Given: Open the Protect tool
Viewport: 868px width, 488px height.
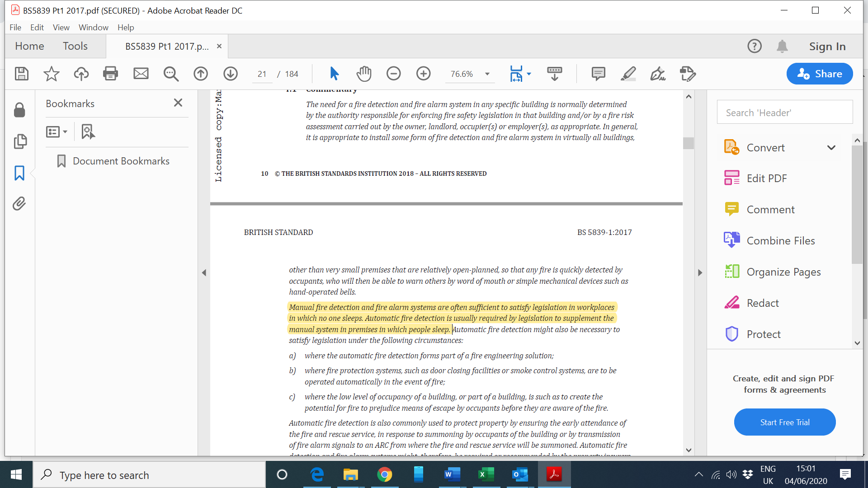Looking at the screenshot, I should pyautogui.click(x=764, y=334).
